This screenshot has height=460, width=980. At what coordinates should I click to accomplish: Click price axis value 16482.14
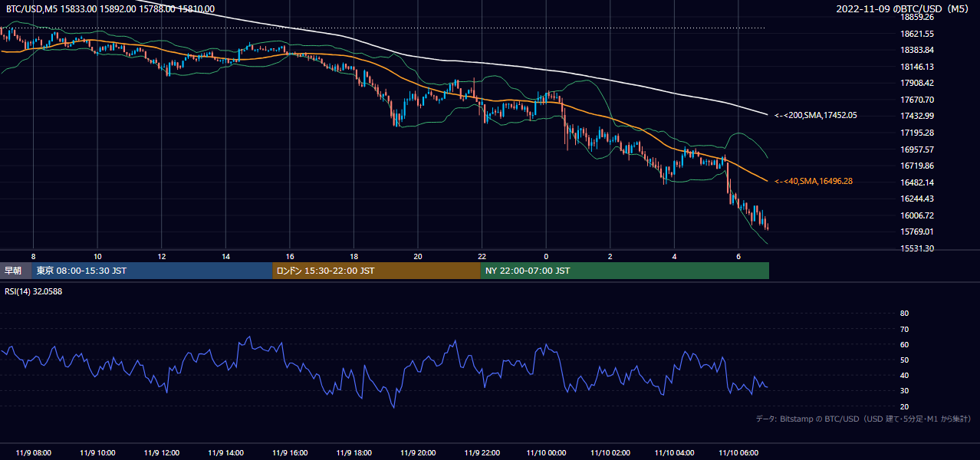916,182
